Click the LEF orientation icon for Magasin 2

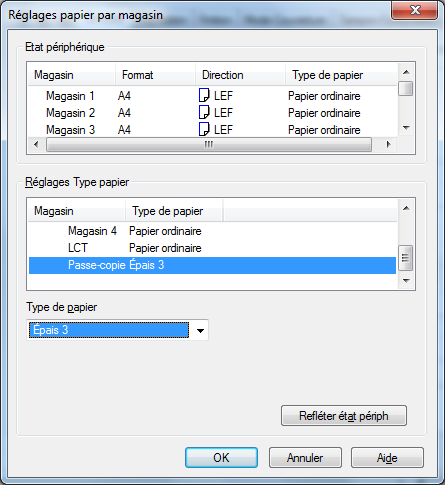[204, 112]
